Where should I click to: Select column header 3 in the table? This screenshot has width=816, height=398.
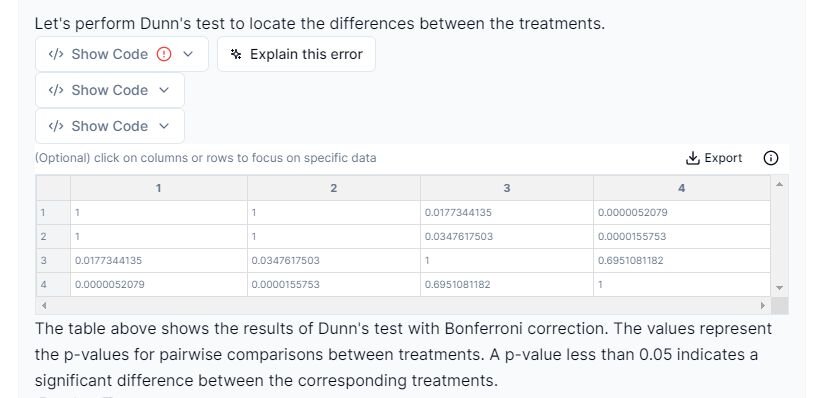pyautogui.click(x=507, y=188)
